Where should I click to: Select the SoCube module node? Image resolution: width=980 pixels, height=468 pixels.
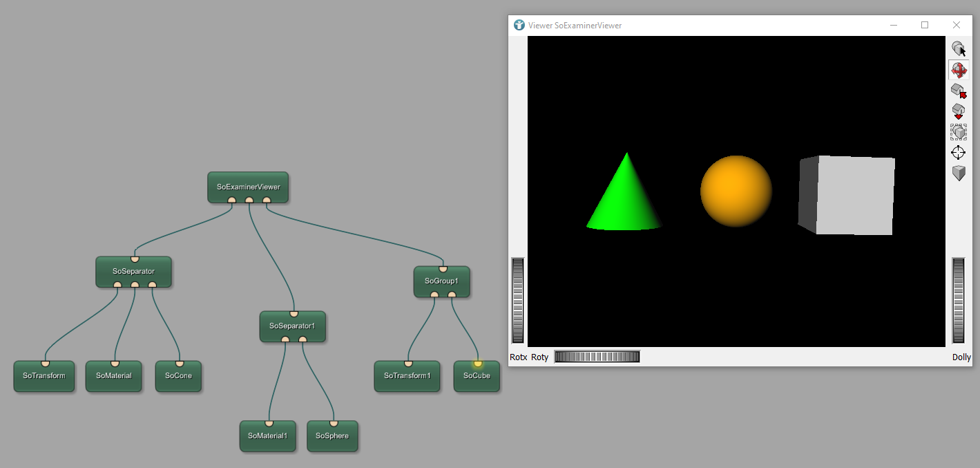[477, 376]
